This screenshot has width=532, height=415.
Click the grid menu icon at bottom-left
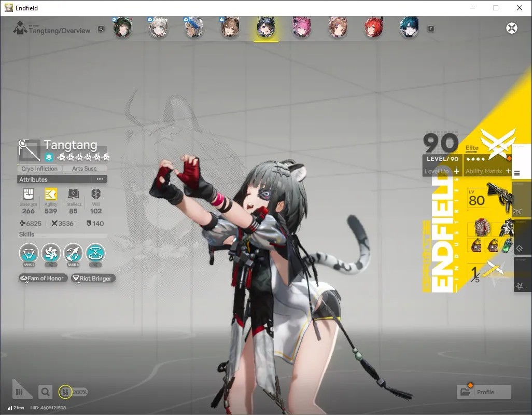[x=19, y=392]
